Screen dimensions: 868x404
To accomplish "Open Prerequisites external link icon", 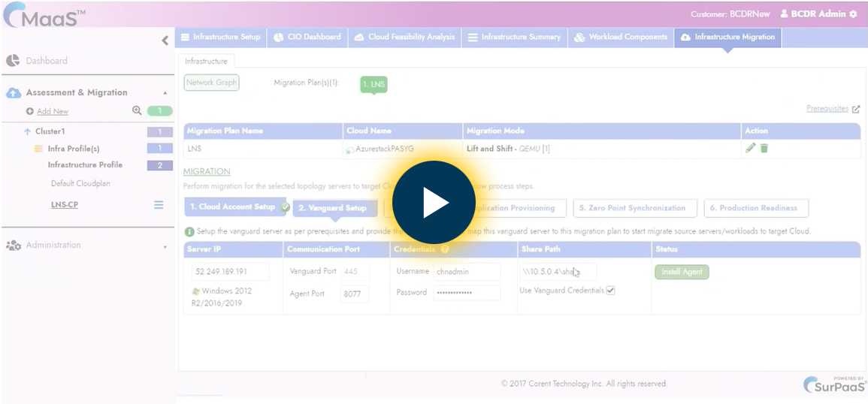I will pos(856,109).
